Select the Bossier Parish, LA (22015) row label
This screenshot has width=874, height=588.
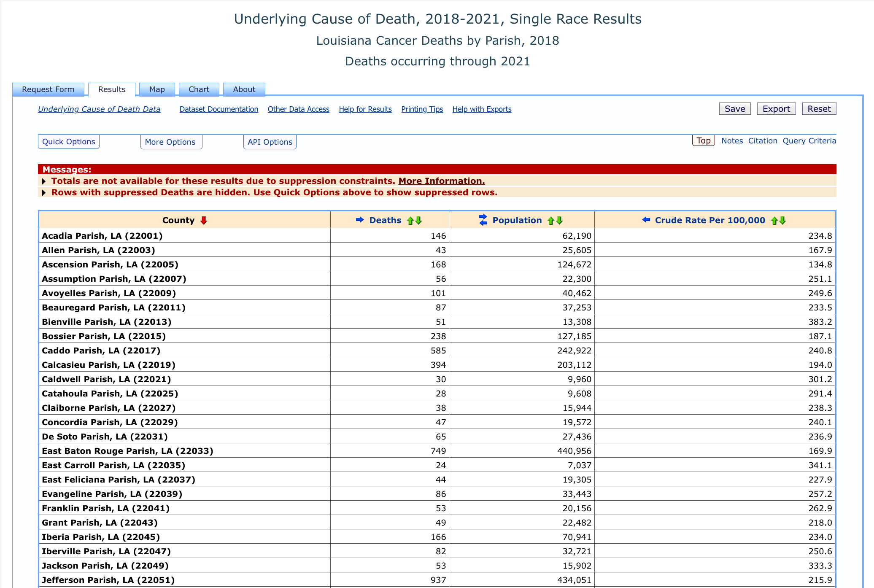click(x=104, y=336)
